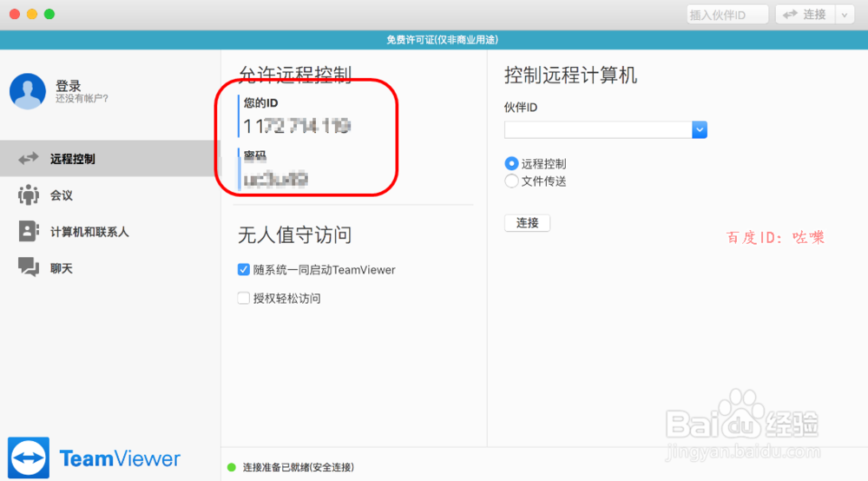Click the chat bubbles icon
The width and height of the screenshot is (868, 481).
[x=29, y=267]
